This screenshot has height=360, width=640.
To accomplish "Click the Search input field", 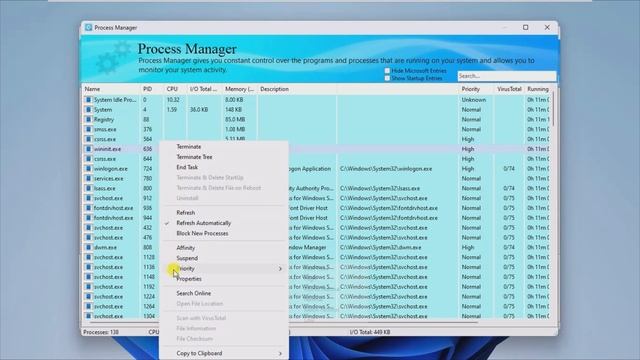I will click(x=507, y=76).
